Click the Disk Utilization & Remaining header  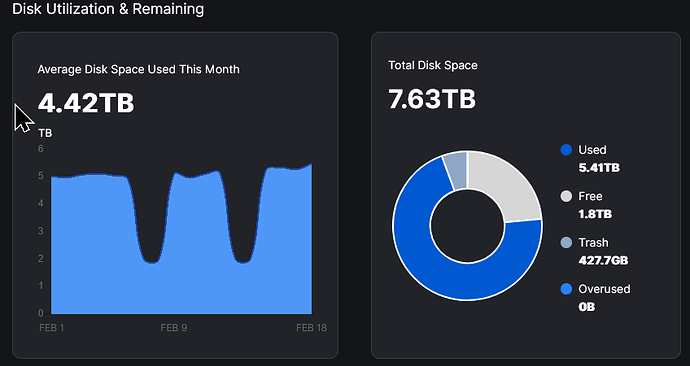coord(108,9)
